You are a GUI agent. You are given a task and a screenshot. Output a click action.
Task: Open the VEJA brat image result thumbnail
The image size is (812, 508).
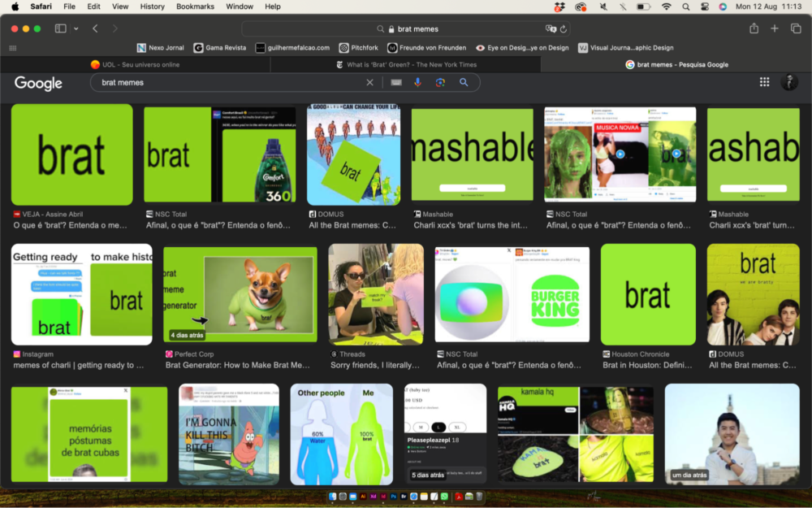[72, 154]
